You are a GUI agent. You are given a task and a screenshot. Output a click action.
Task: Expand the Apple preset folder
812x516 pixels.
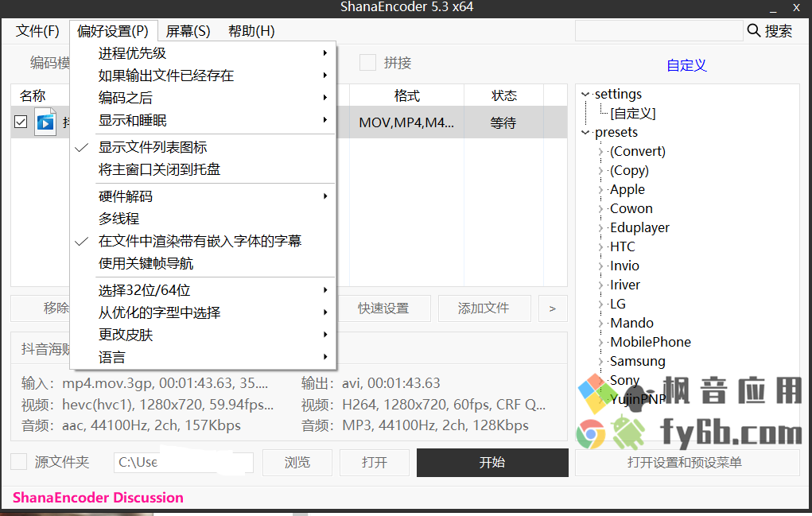pos(600,190)
